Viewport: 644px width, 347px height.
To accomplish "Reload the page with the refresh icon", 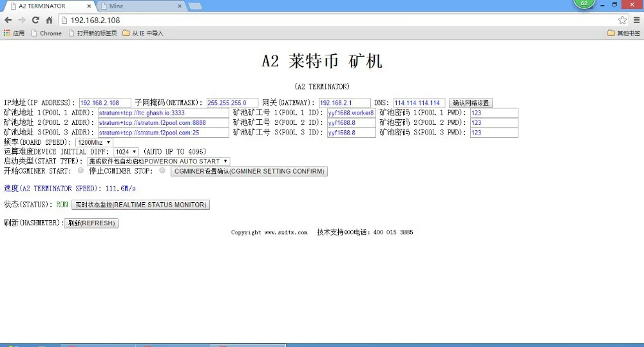I will click(35, 20).
